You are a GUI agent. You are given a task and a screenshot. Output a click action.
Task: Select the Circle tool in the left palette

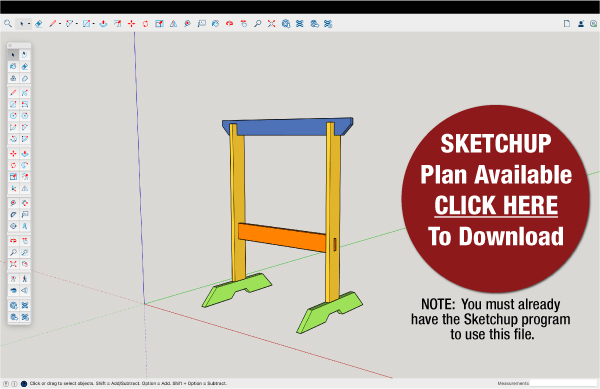tap(13, 116)
